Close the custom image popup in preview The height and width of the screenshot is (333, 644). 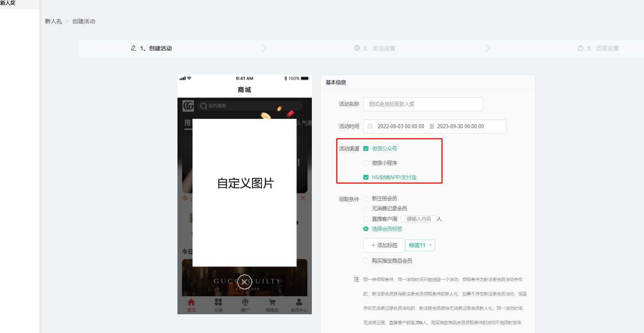coord(244,282)
